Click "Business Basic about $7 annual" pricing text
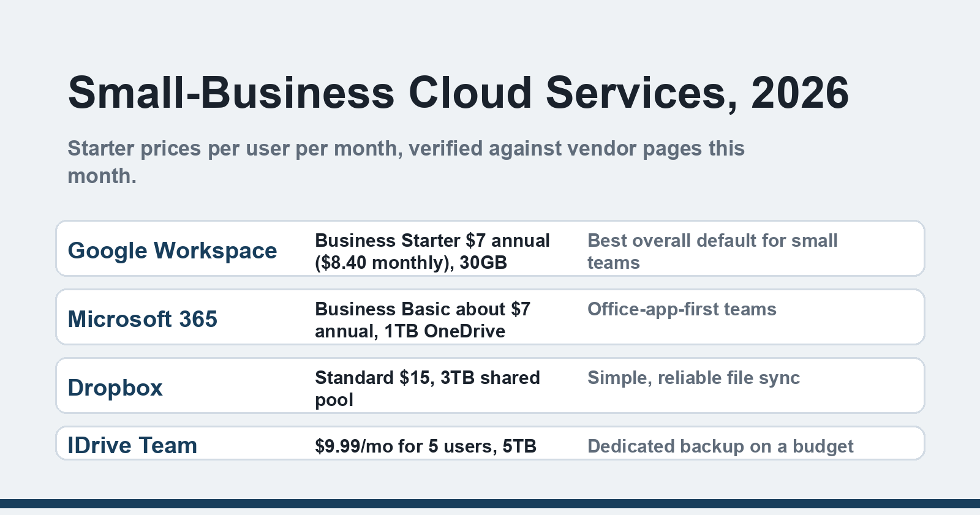Viewport: 980px width, 515px height. pyautogui.click(x=423, y=320)
